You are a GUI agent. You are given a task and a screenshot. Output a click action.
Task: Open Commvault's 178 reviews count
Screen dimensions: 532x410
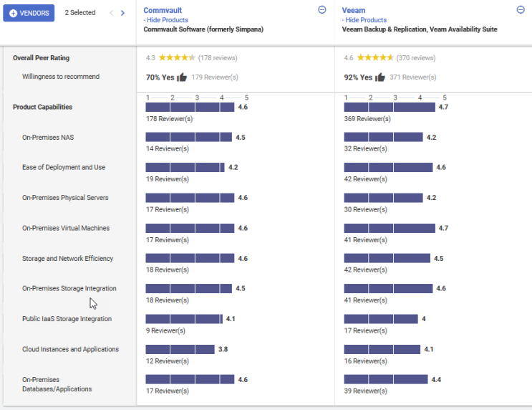pyautogui.click(x=218, y=57)
